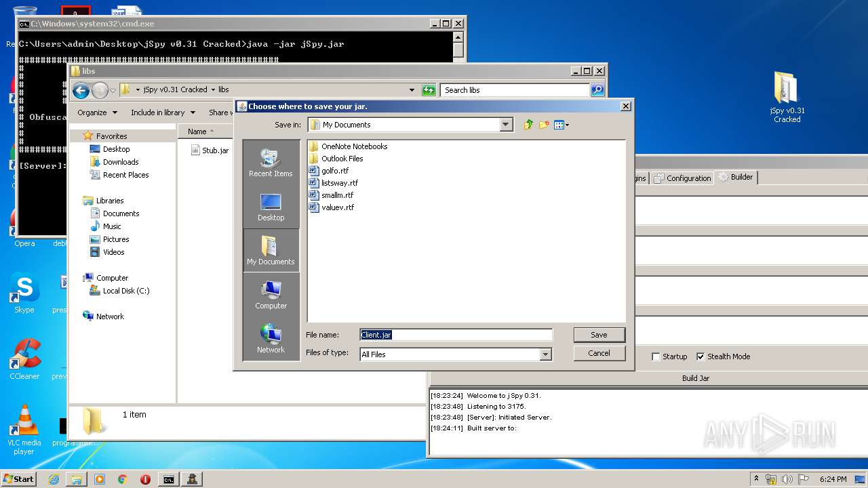The image size is (868, 488).
Task: Toggle Stealth Mode checkbox
Action: click(701, 357)
